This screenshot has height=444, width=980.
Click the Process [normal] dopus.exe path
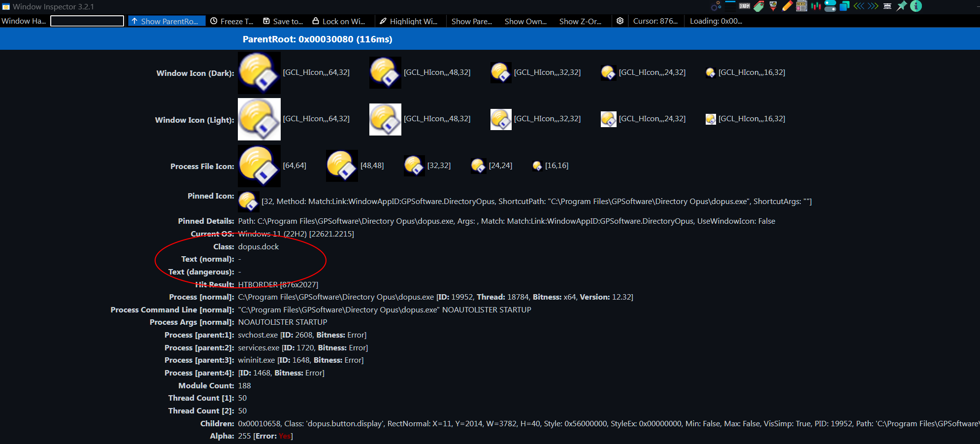tap(336, 297)
